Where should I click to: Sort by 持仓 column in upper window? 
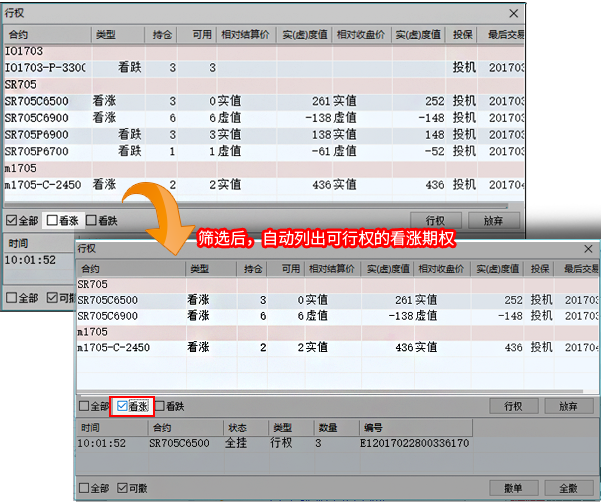164,34
